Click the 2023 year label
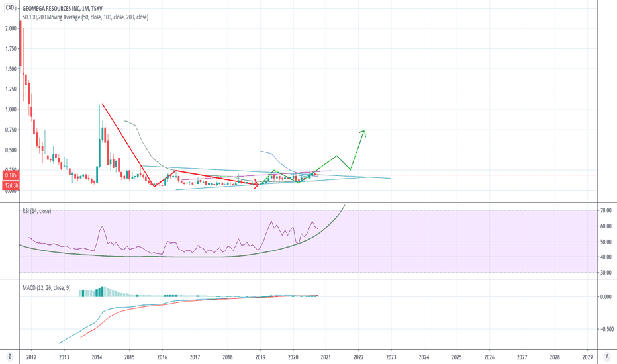 point(391,357)
